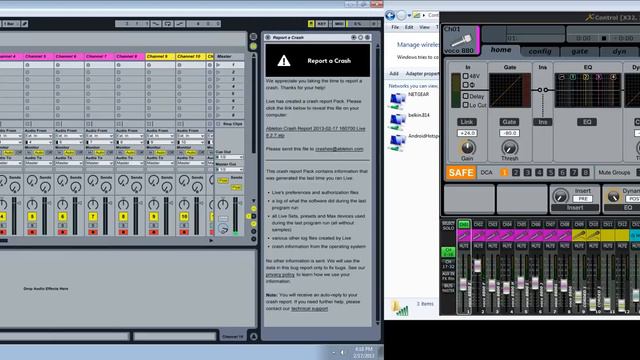Click the Link button under X32 In section
The height and width of the screenshot is (360, 640).
tap(467, 122)
